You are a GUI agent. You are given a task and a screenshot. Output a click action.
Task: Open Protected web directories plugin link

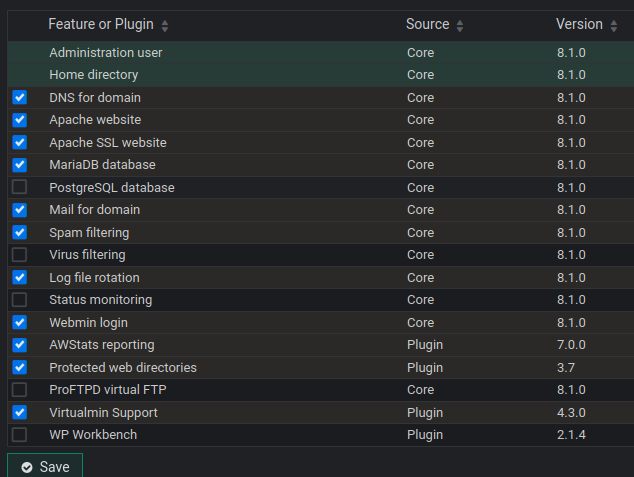tap(123, 367)
